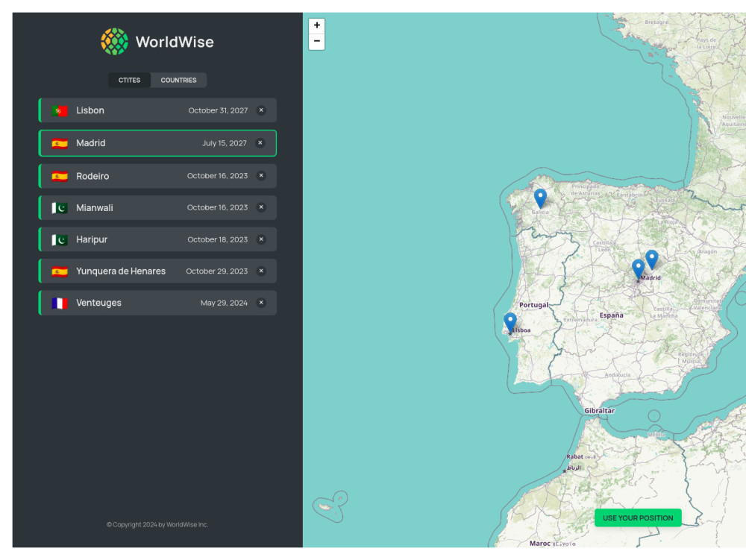Click the España label on map

coord(612,315)
